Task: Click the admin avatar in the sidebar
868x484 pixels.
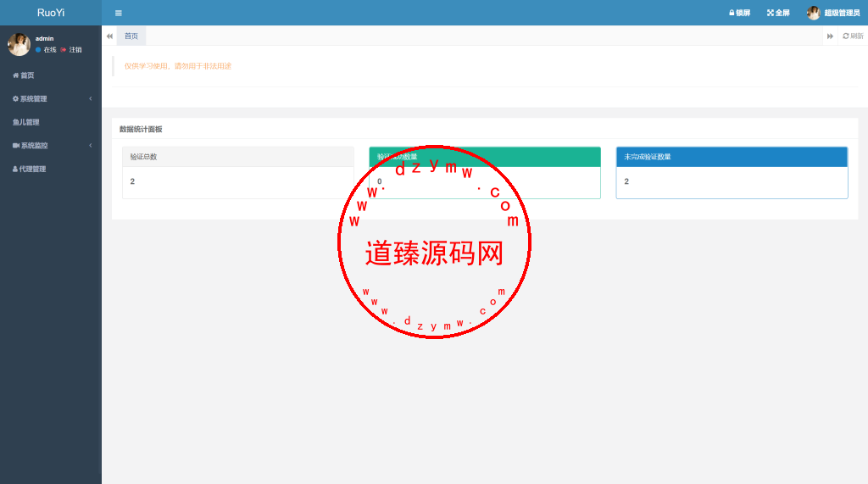Action: [19, 44]
